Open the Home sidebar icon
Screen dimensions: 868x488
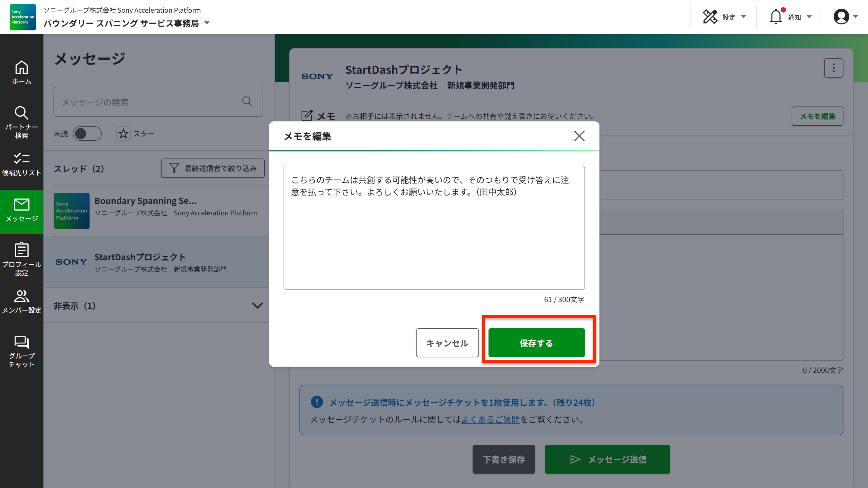[x=22, y=72]
